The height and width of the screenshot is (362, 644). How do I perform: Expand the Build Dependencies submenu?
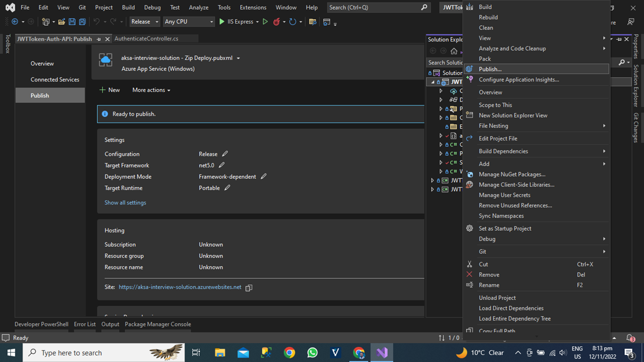[x=503, y=151]
